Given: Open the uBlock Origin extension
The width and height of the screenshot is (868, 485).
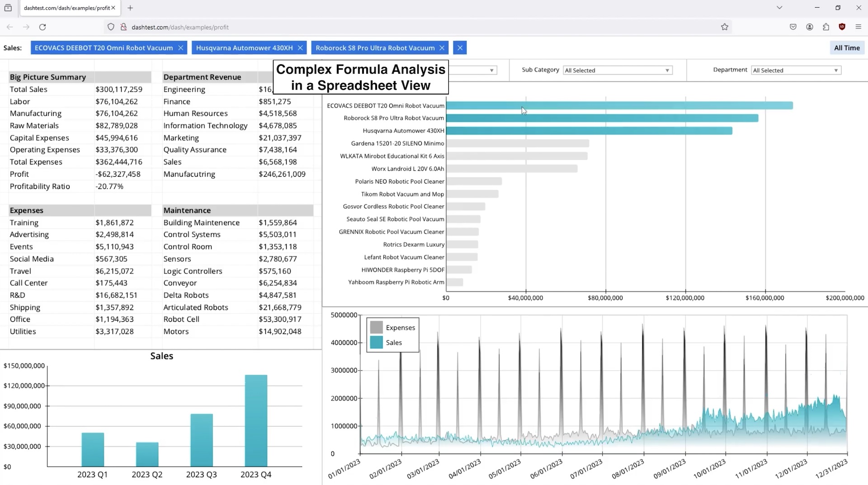Looking at the screenshot, I should [x=842, y=27].
